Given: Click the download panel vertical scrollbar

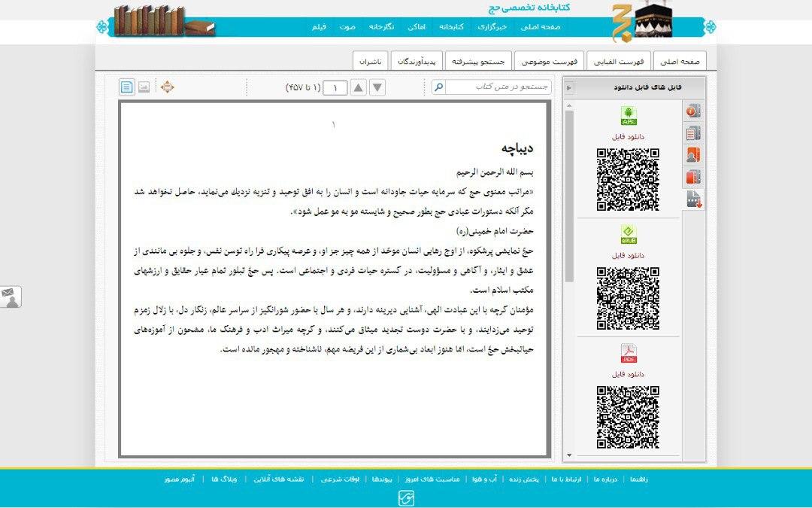Looking at the screenshot, I should tap(569, 196).
